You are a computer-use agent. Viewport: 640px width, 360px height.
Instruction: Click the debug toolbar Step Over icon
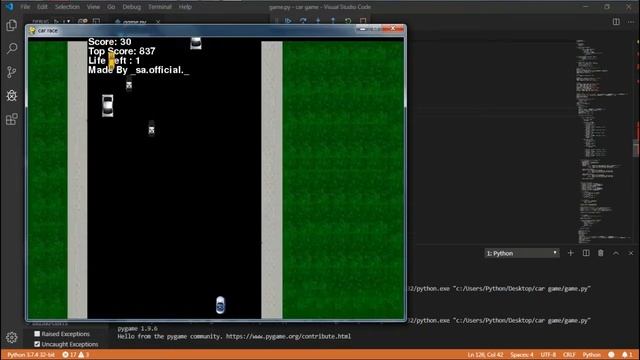click(x=303, y=20)
